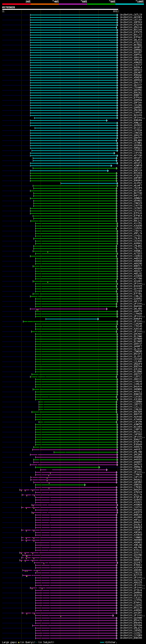Click the green alignment bar for UniRef100_A5M8L5
This screenshot has height=644, width=146.
[x=68, y=467]
